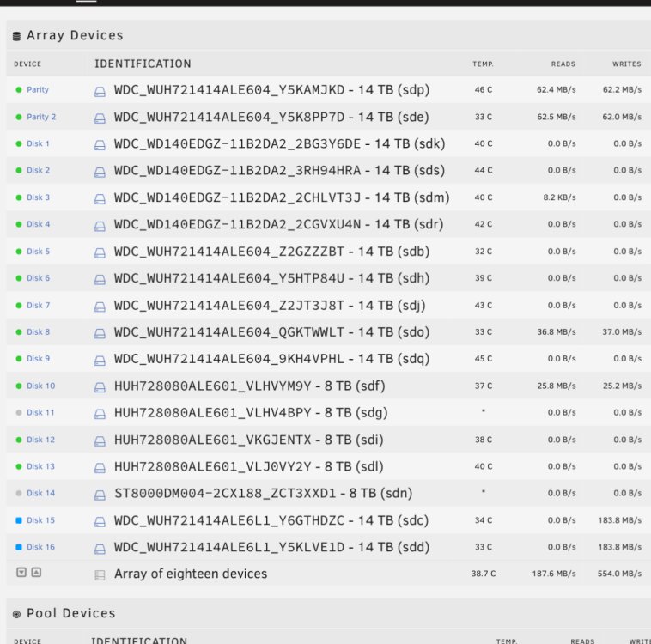This screenshot has width=651, height=644.
Task: Click the 8.2 KB/s read value for Disk 3
Action: click(559, 197)
